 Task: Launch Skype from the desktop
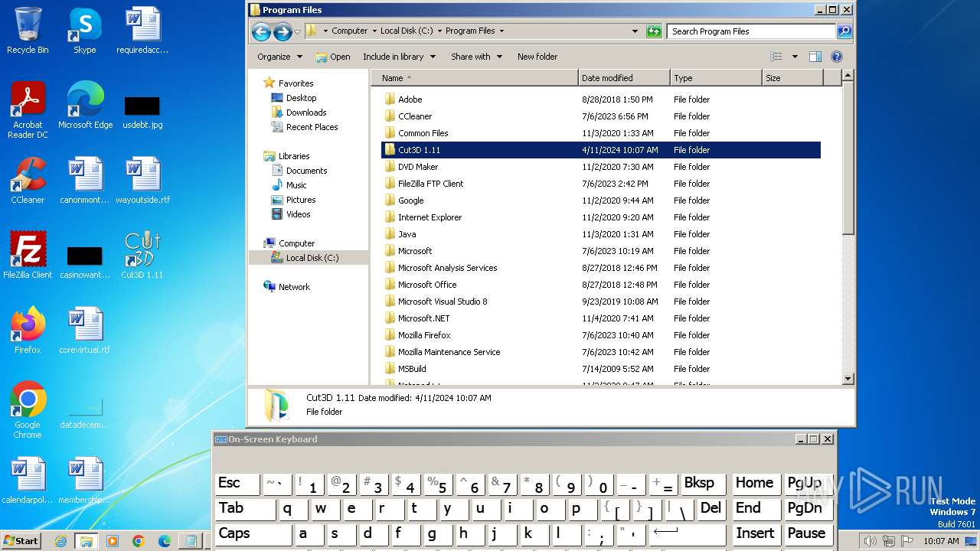(84, 31)
